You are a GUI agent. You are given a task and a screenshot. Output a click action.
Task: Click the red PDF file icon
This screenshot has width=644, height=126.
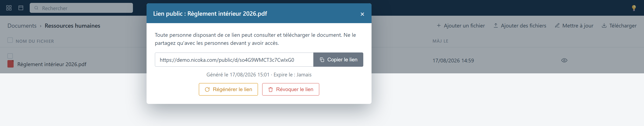pyautogui.click(x=11, y=64)
